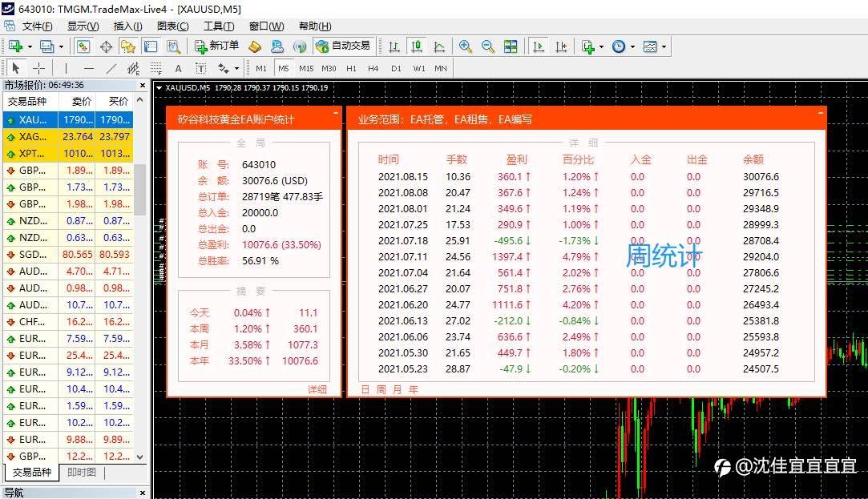Click the tile windows grid icon

pos(511,46)
